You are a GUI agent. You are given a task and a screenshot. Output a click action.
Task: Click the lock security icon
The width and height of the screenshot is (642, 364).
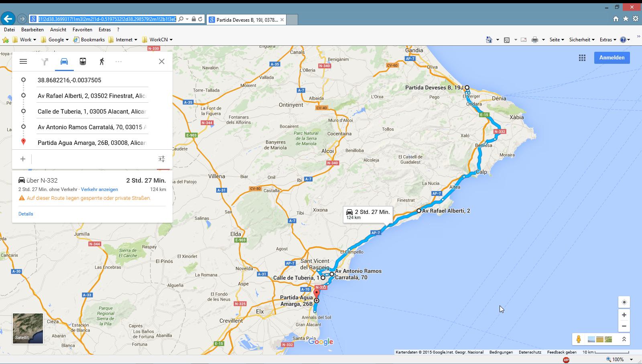(x=194, y=19)
